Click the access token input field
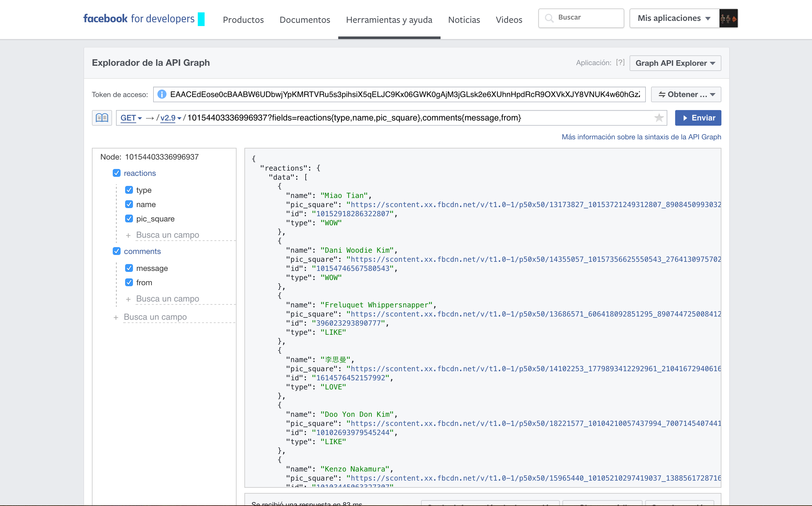 coord(399,94)
